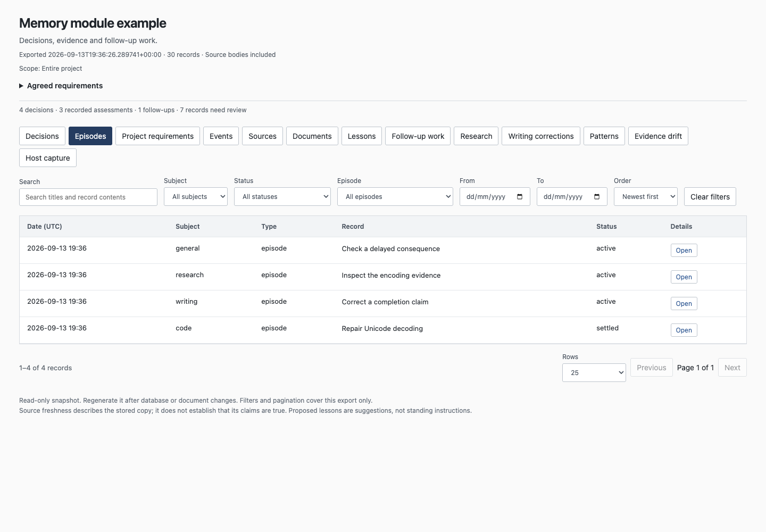Image resolution: width=766 pixels, height=532 pixels.
Task: Open the Follow-up work tab
Action: click(x=418, y=136)
